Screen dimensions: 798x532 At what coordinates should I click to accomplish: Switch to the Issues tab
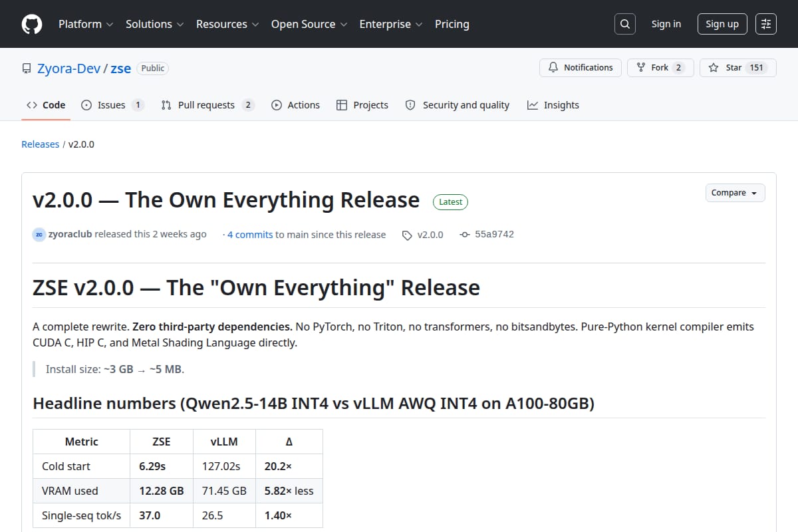coord(113,105)
